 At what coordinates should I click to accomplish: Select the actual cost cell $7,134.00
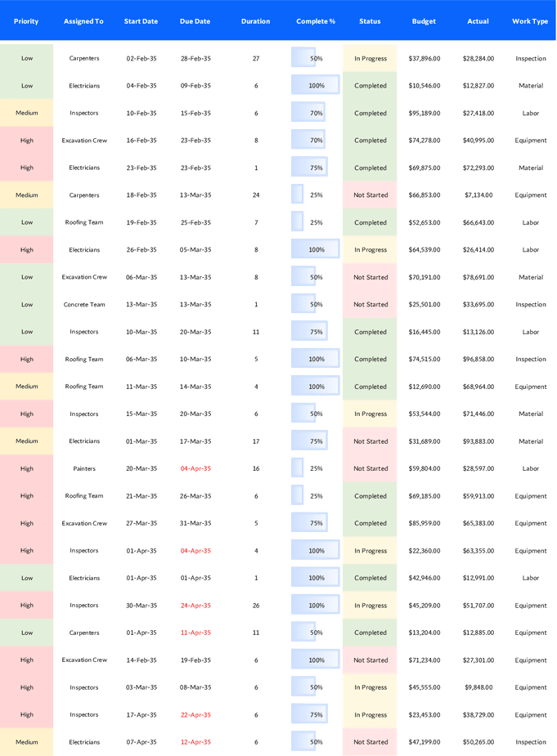pyautogui.click(x=478, y=195)
